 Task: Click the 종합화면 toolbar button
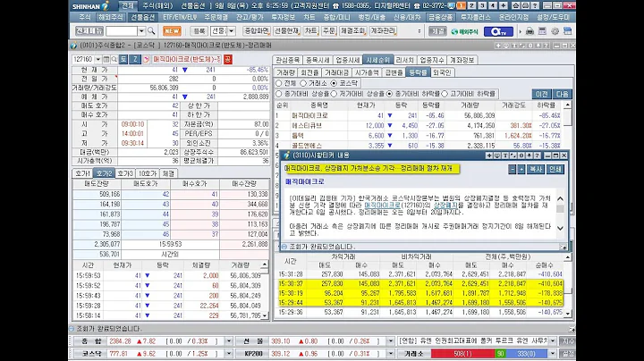point(257,31)
